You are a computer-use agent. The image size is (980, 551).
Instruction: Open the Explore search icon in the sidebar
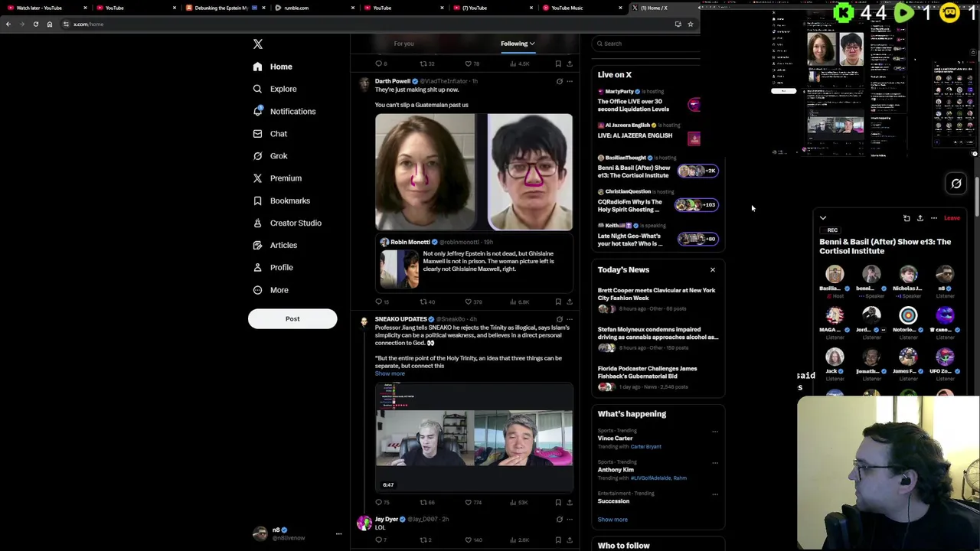click(x=257, y=89)
